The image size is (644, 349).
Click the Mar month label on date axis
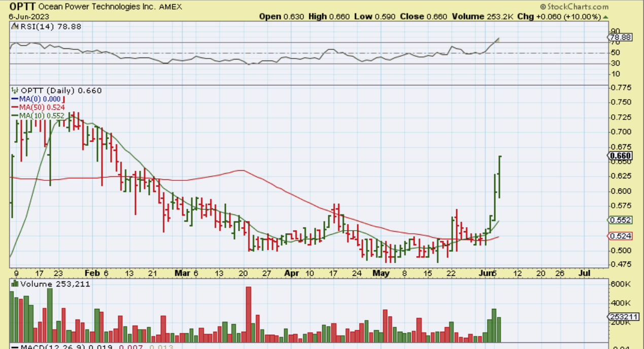(183, 273)
